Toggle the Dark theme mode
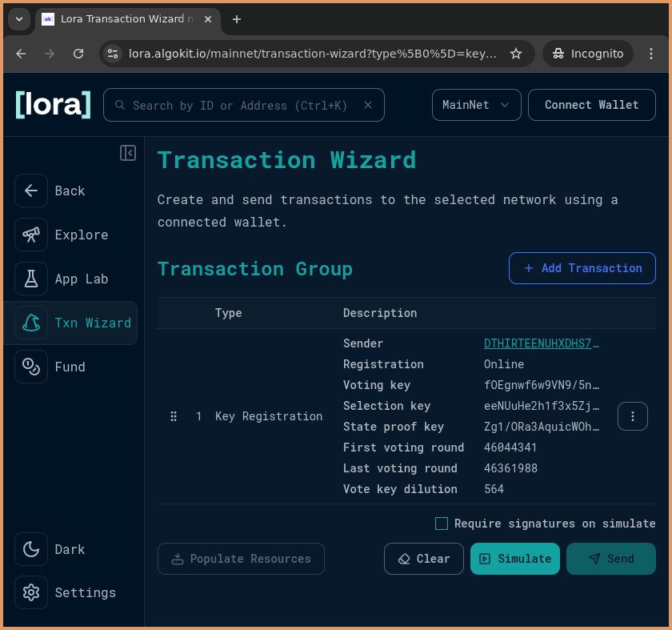The height and width of the screenshot is (630, 672). tap(31, 549)
